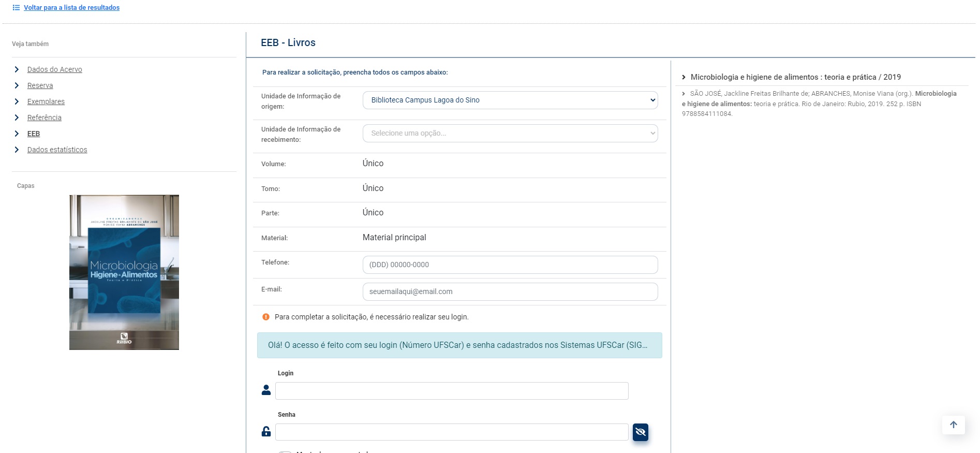The image size is (980, 453).
Task: Toggle password visibility eye button
Action: pos(640,432)
